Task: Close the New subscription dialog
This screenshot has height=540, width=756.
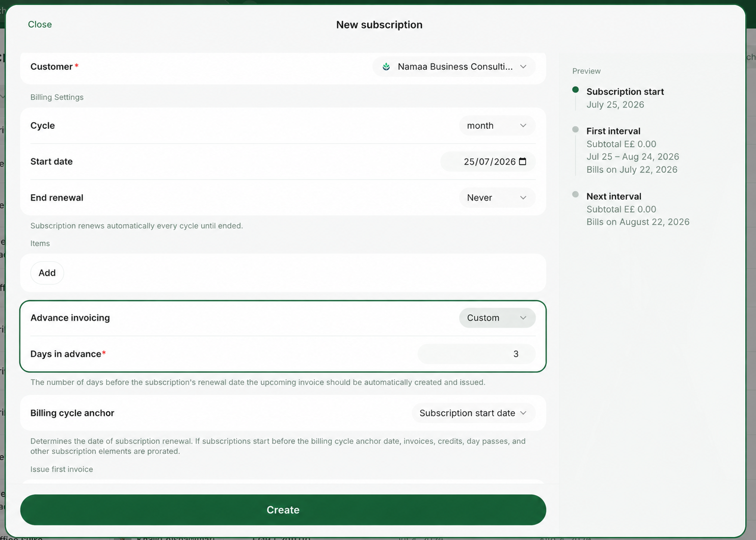Action: point(40,24)
